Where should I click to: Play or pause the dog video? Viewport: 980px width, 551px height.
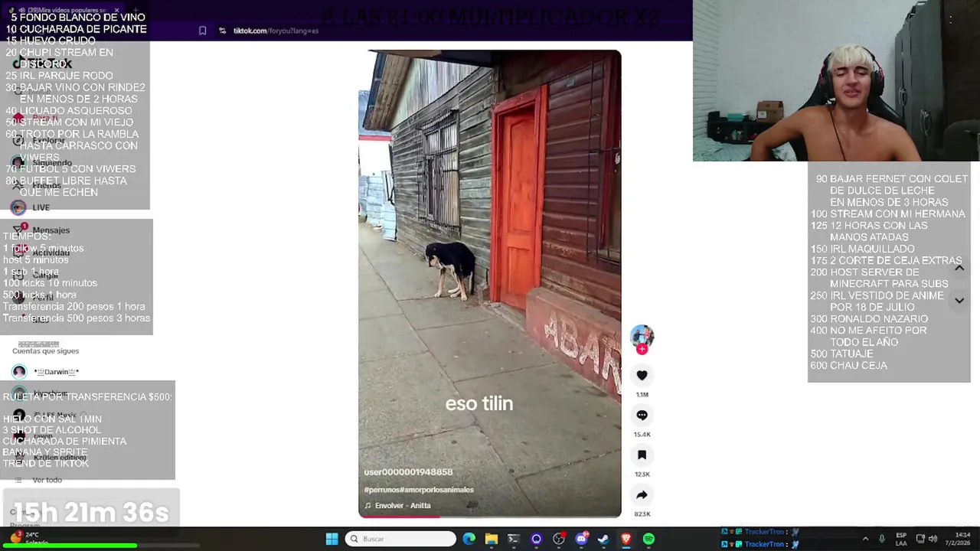pos(490,283)
